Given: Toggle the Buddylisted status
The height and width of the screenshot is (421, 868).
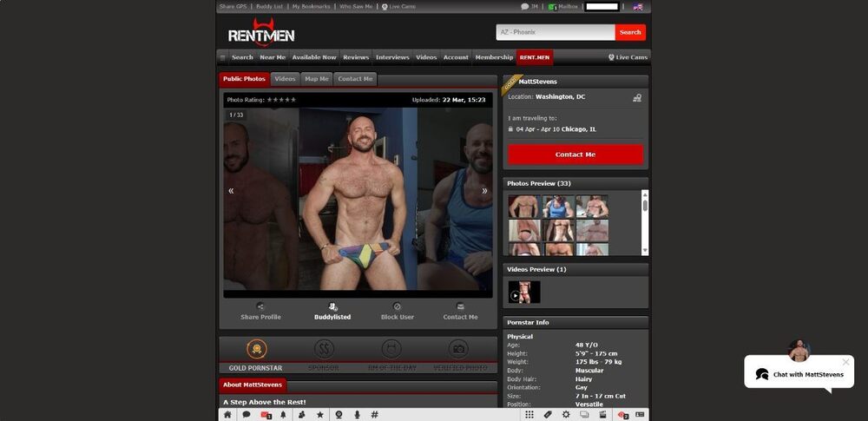Looking at the screenshot, I should tap(332, 306).
